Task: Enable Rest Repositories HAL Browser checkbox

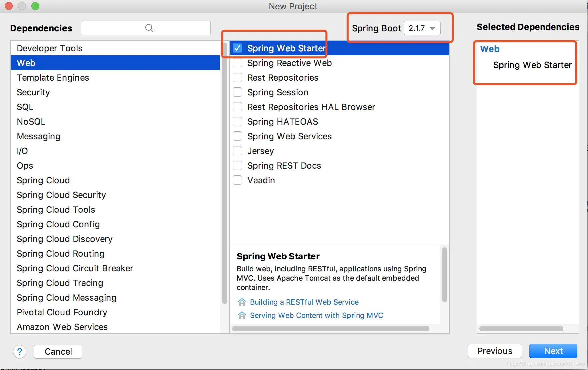Action: (x=237, y=107)
